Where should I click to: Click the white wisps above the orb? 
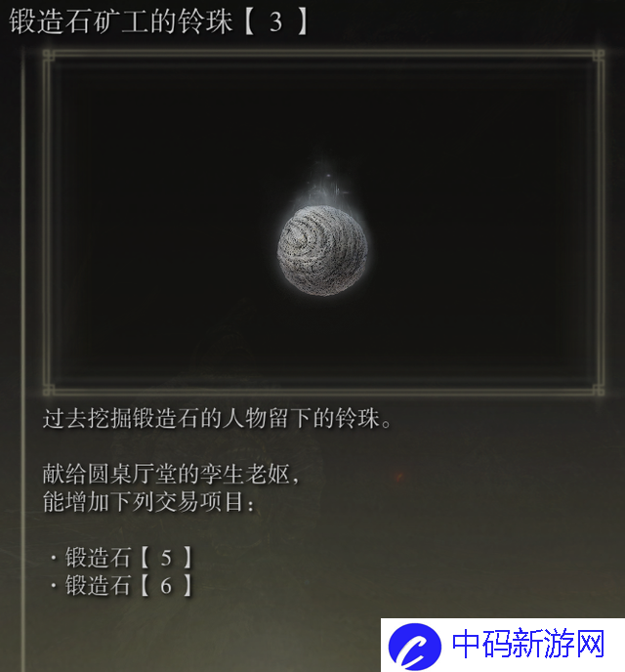(x=325, y=182)
